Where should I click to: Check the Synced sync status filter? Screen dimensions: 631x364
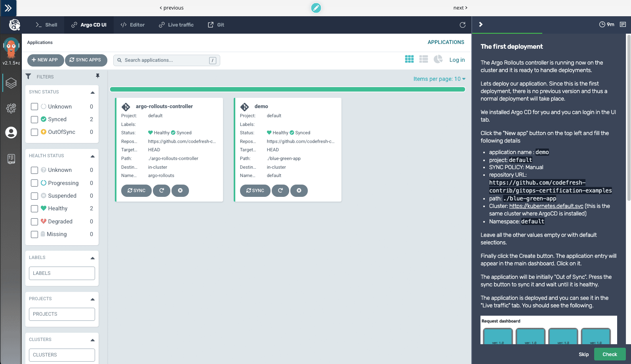pyautogui.click(x=34, y=119)
